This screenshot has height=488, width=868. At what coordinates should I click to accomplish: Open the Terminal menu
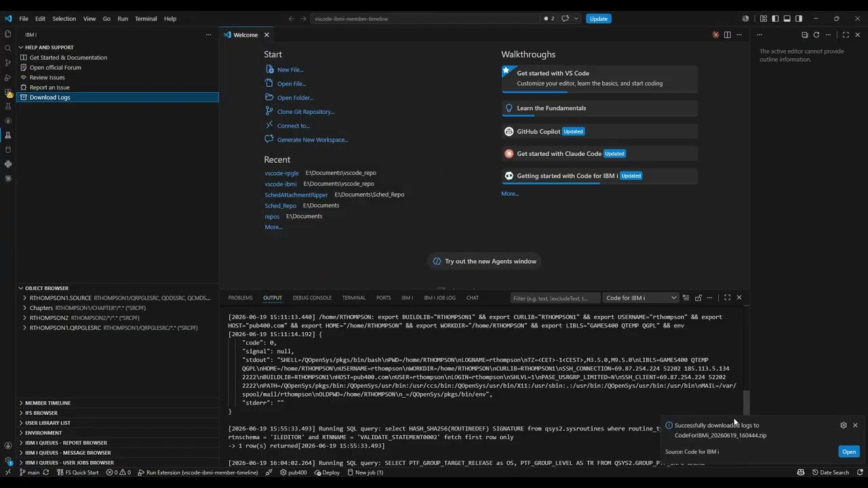point(146,19)
